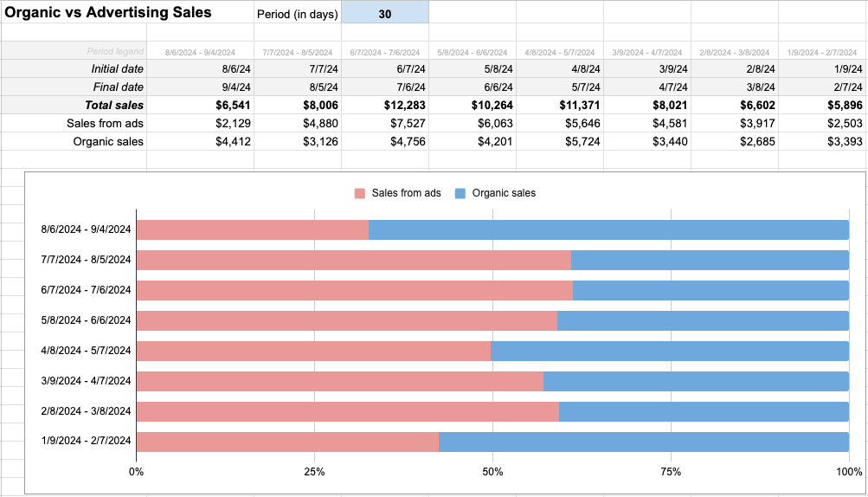Click the 50% label on the chart axis

pos(492,472)
